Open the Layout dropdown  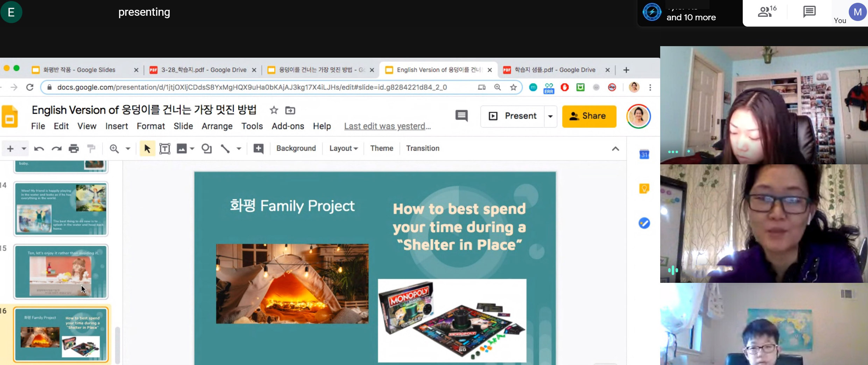343,148
